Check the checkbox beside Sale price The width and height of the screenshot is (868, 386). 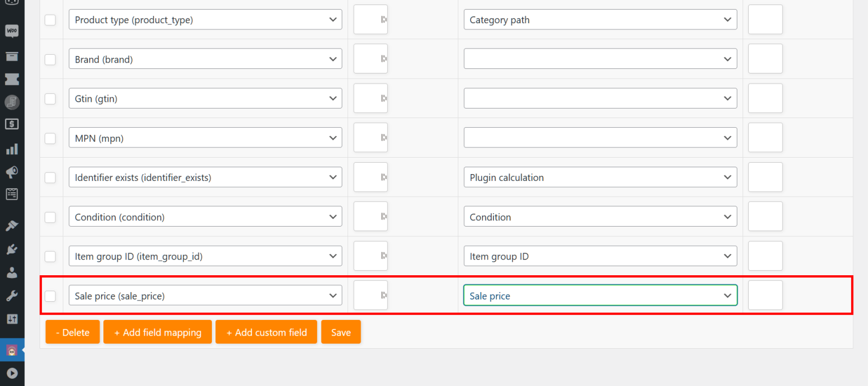click(x=50, y=295)
